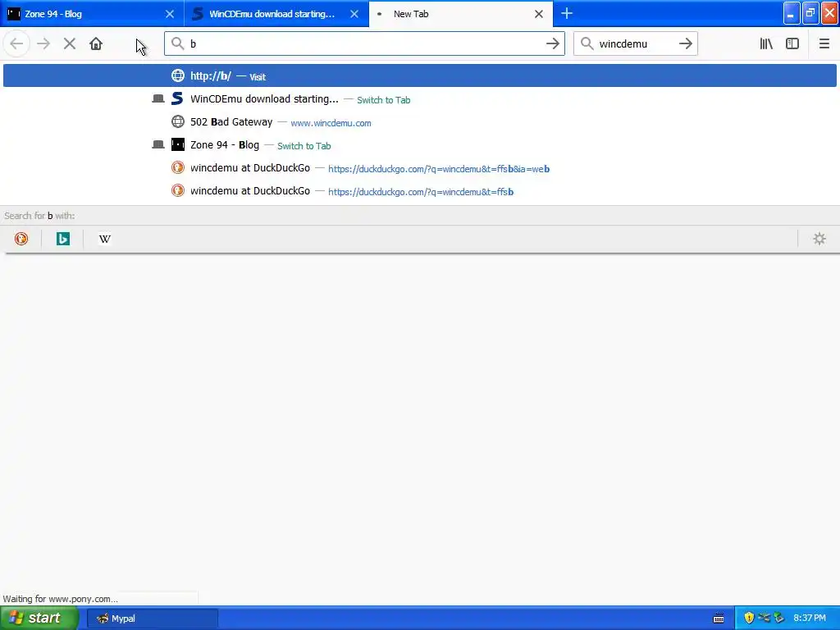Close the WinCDEmu download tab
840x630 pixels.
tap(354, 14)
